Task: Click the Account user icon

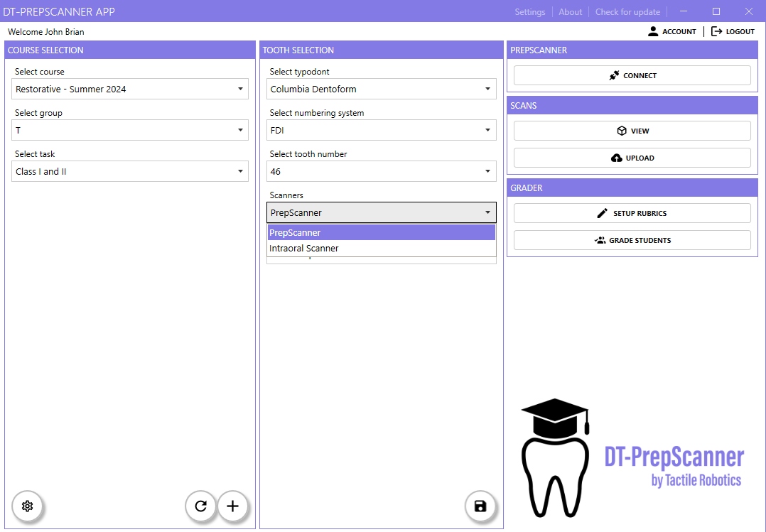Action: coord(653,31)
